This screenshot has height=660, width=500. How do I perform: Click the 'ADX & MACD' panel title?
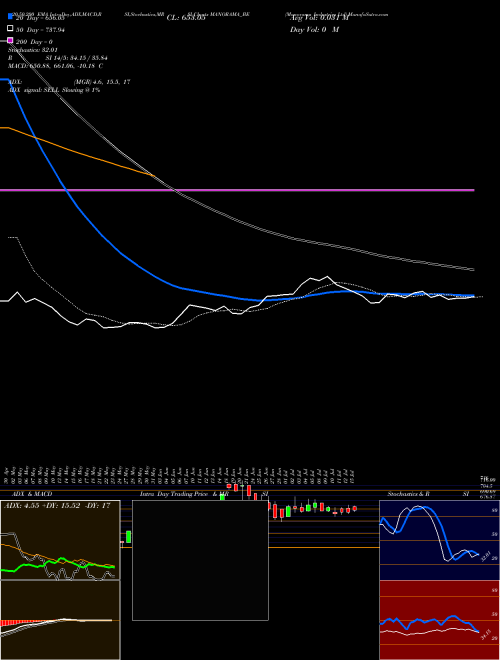32,494
